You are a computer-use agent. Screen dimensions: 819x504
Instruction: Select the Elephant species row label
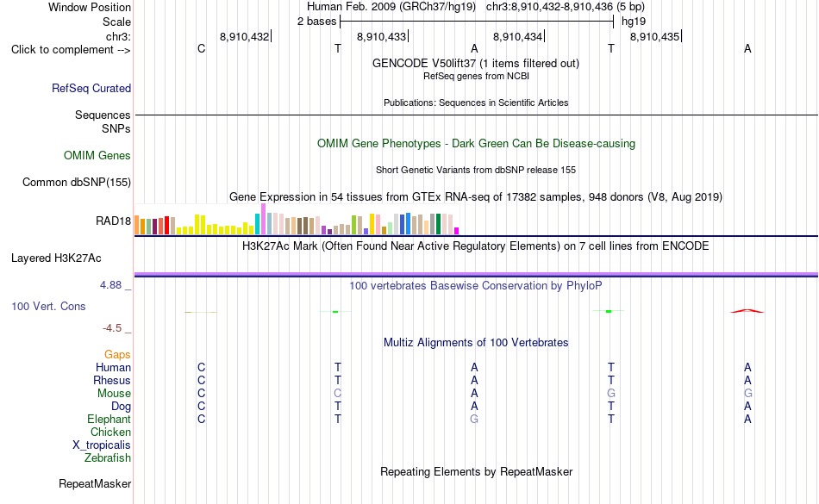tap(109, 419)
